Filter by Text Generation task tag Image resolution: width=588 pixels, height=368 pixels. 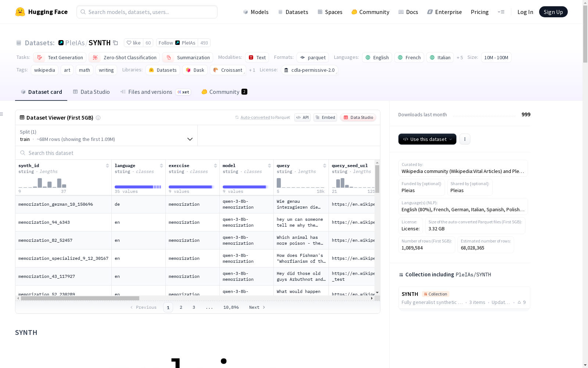pos(60,57)
